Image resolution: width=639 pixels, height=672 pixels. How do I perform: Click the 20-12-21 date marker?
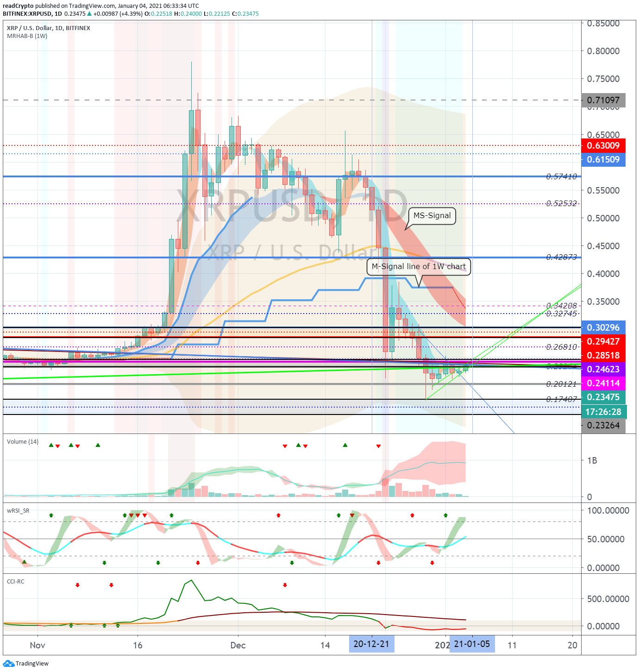point(371,644)
